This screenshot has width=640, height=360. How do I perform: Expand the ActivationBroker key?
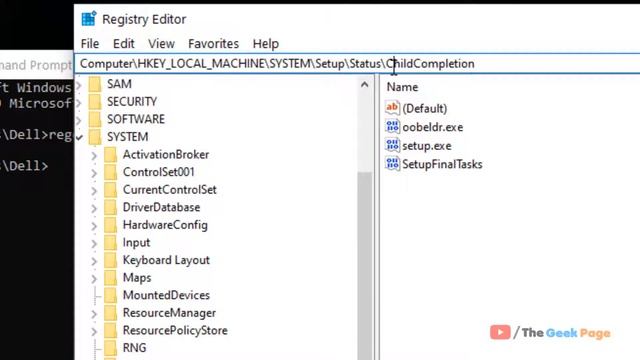coord(94,156)
